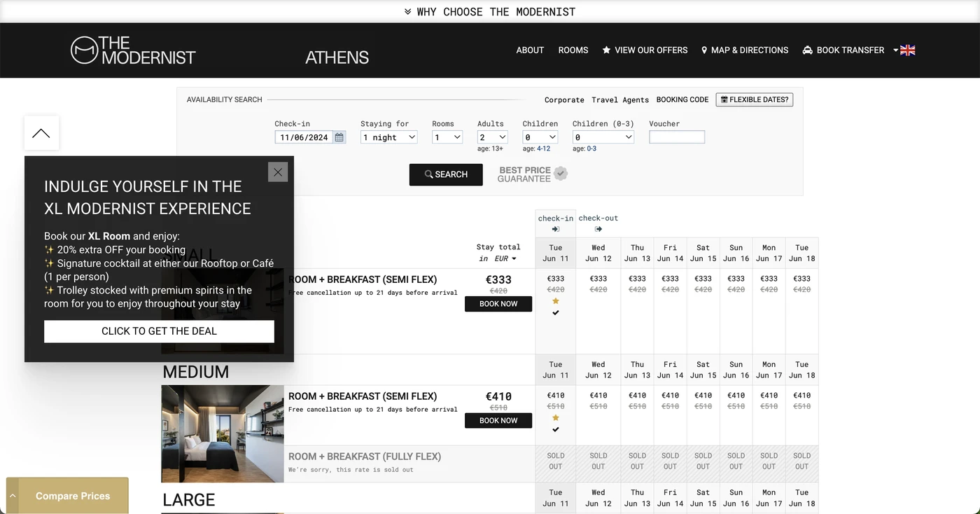Open the check-in calendar picker icon
Screen dimensions: 980x514
(339, 137)
